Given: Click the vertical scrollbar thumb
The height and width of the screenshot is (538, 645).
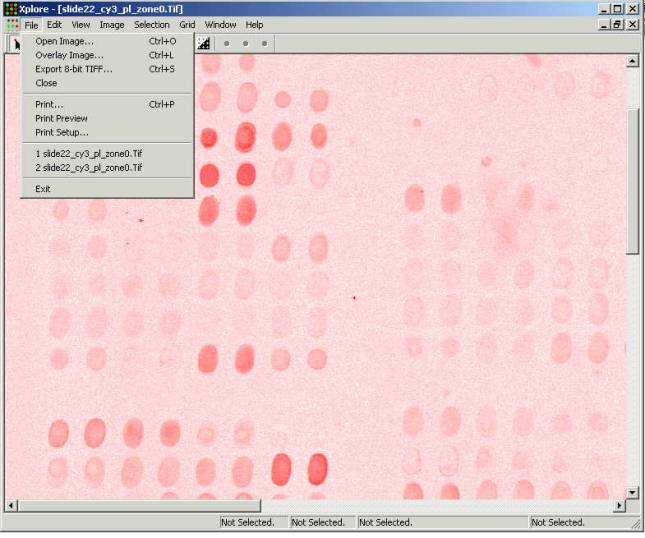Looking at the screenshot, I should pos(632,181).
